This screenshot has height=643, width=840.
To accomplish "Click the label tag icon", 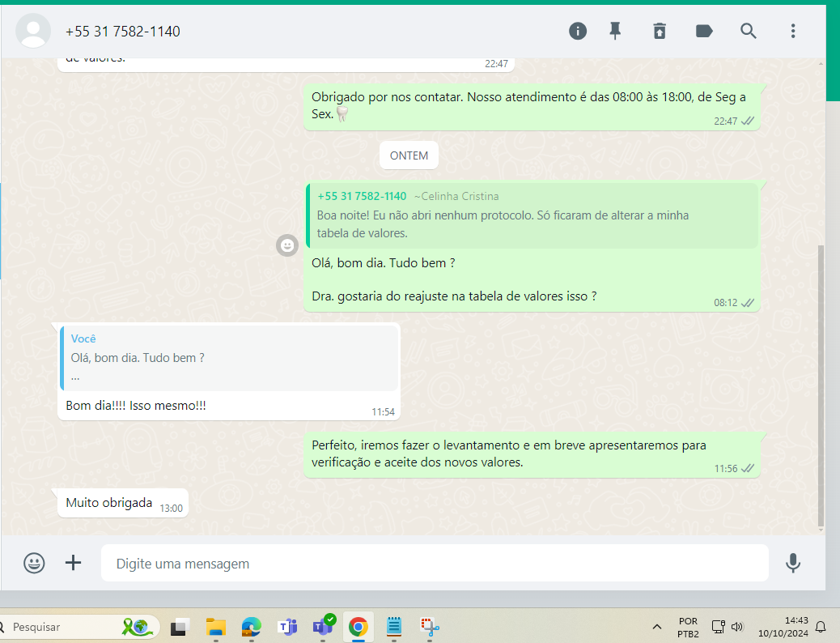I will 704,31.
